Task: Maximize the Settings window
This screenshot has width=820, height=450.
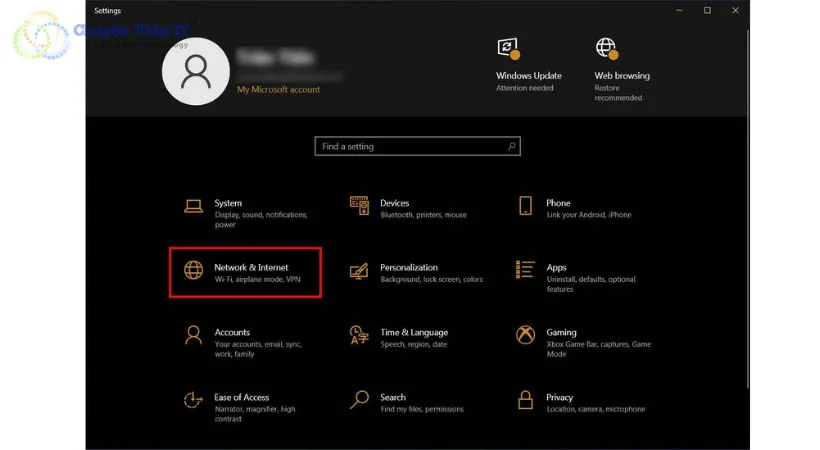Action: point(707,11)
